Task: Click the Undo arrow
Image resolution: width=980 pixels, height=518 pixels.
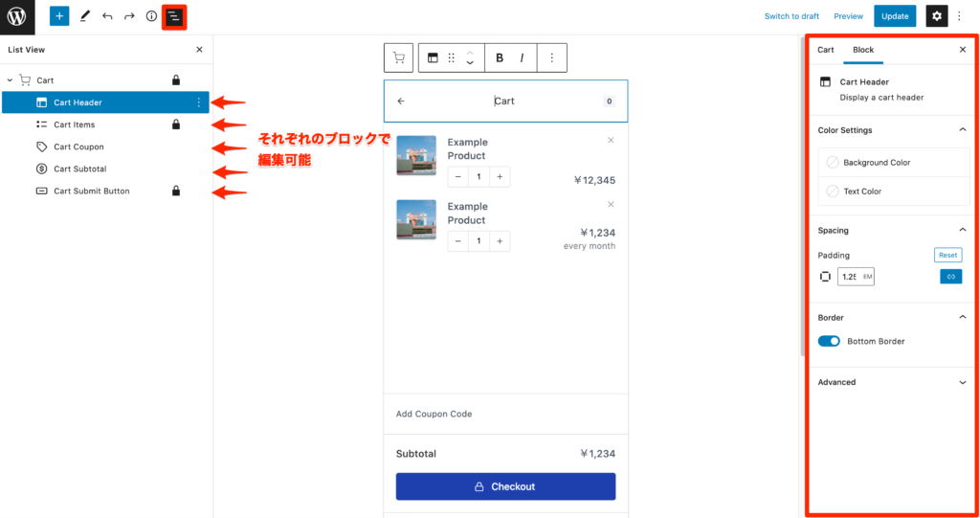Action: coord(107,16)
